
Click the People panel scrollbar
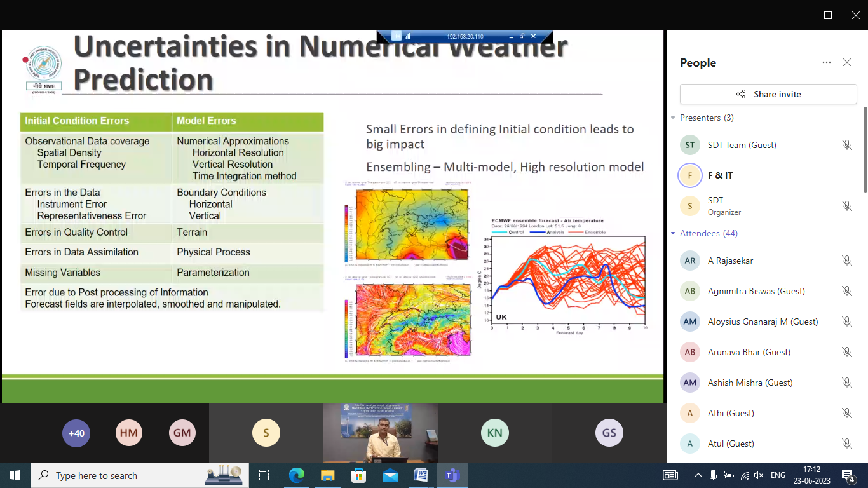(864, 149)
